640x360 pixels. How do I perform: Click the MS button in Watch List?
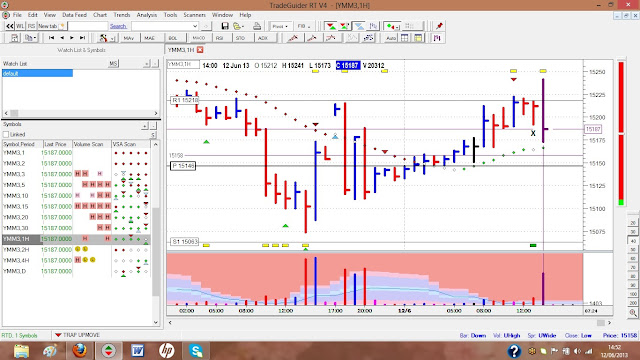click(x=113, y=64)
